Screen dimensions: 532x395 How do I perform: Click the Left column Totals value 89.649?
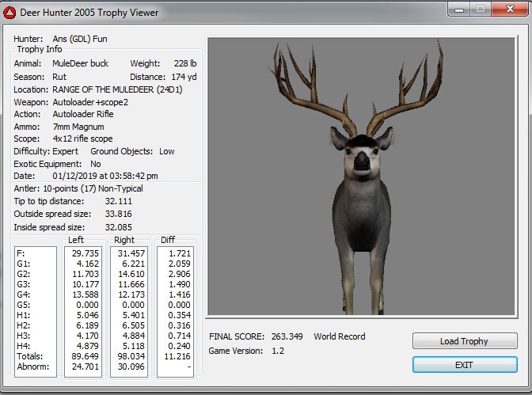83,356
